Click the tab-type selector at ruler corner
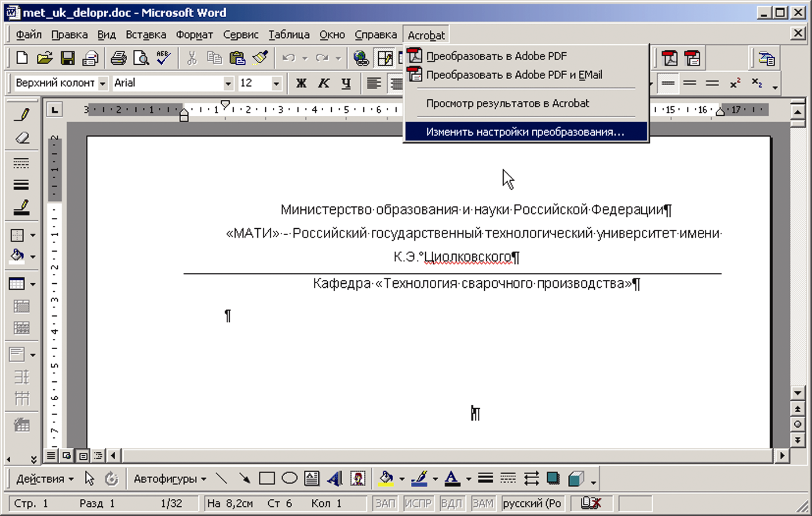 click(x=54, y=109)
